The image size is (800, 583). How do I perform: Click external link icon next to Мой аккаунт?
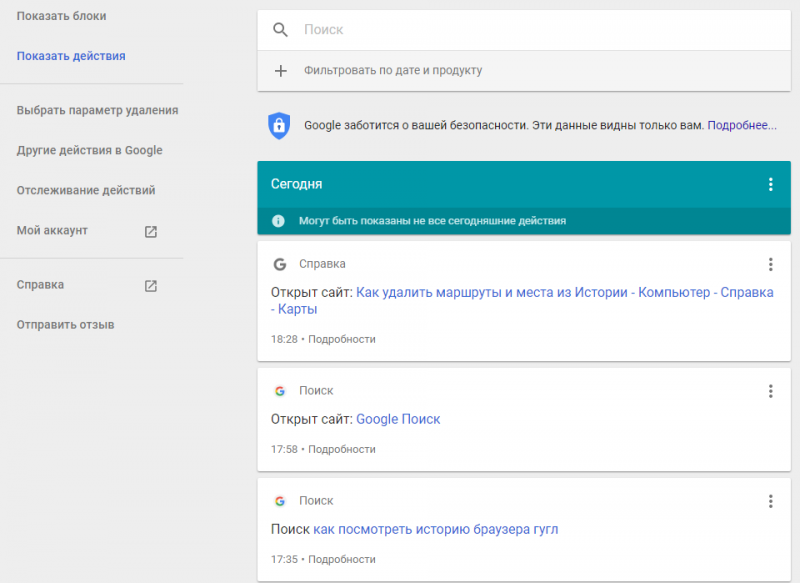[151, 231]
